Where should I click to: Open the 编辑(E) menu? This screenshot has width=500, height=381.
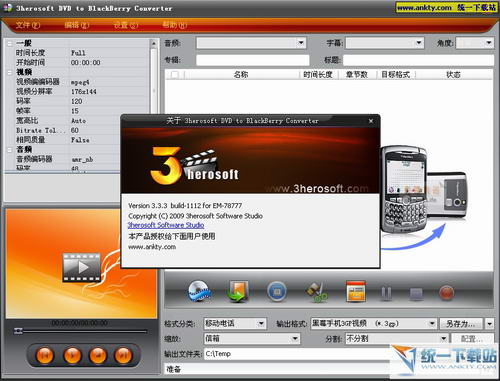pos(77,25)
